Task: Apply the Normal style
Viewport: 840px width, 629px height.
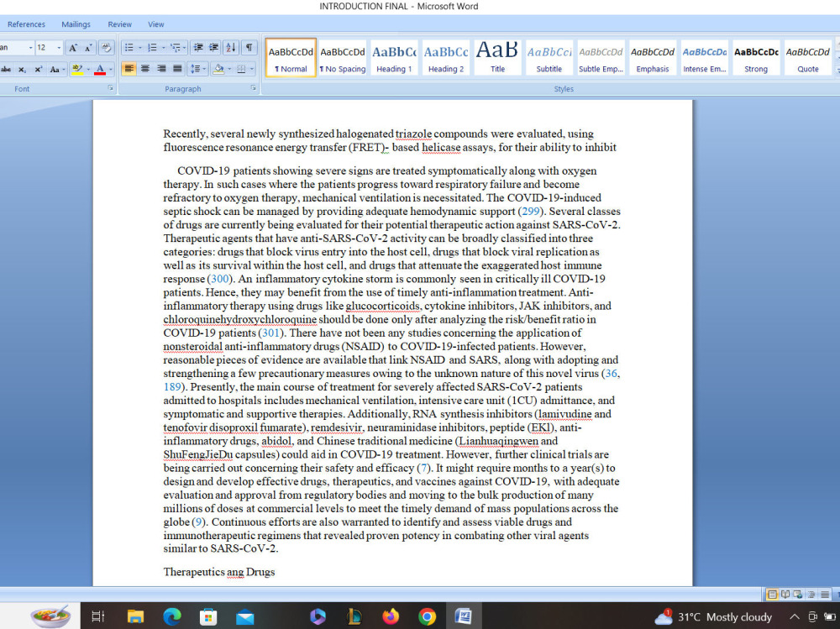Action: 291,58
